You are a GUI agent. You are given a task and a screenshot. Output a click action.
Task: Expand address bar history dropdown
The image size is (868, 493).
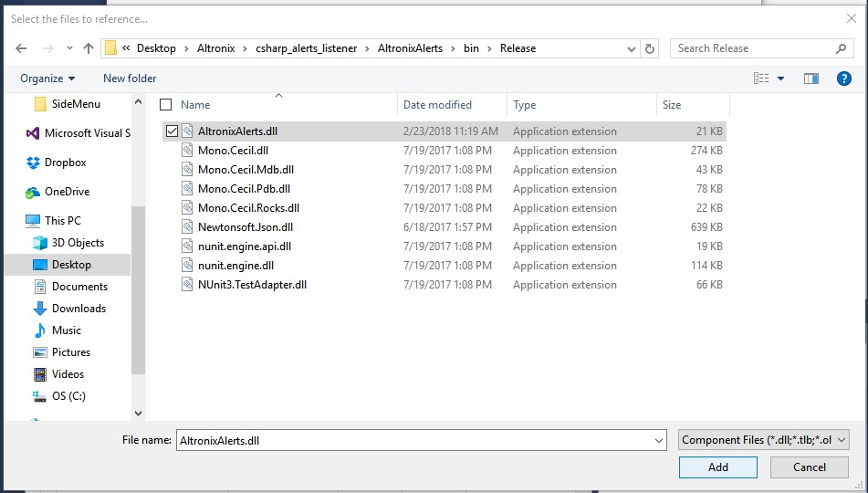coord(631,48)
